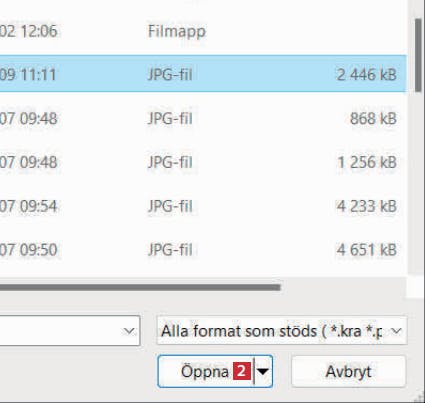The height and width of the screenshot is (403, 425).
Task: Click the 11:11 date cell of the highlighted file
Action: pyautogui.click(x=28, y=74)
